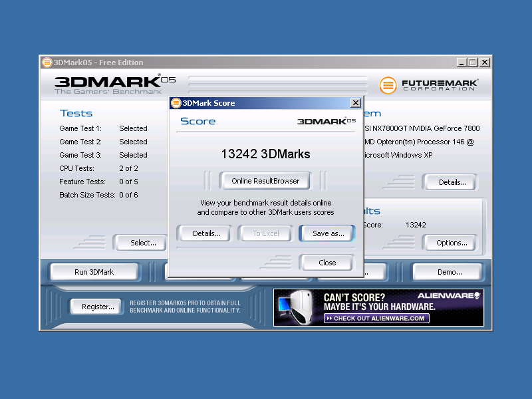Screen dimensions: 532x399
Task: Click Game Test 2: label
Action: tap(80, 142)
